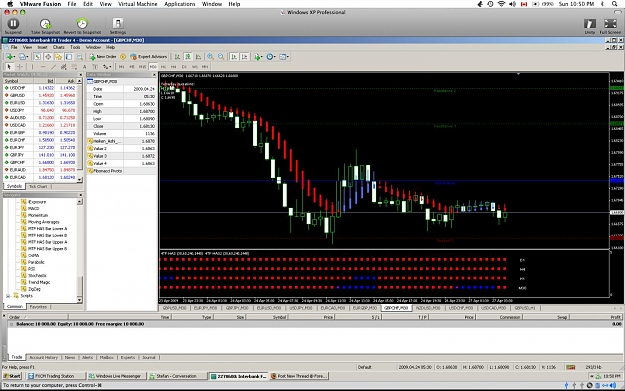Screen dimensions: 625x391
Task: Select the Crosshair tool
Action: (x=20, y=67)
